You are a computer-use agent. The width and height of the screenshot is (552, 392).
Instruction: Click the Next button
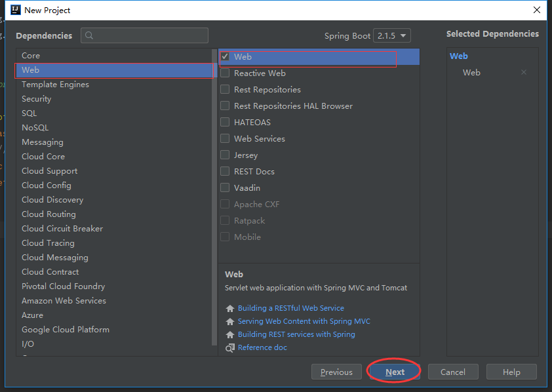[395, 372]
